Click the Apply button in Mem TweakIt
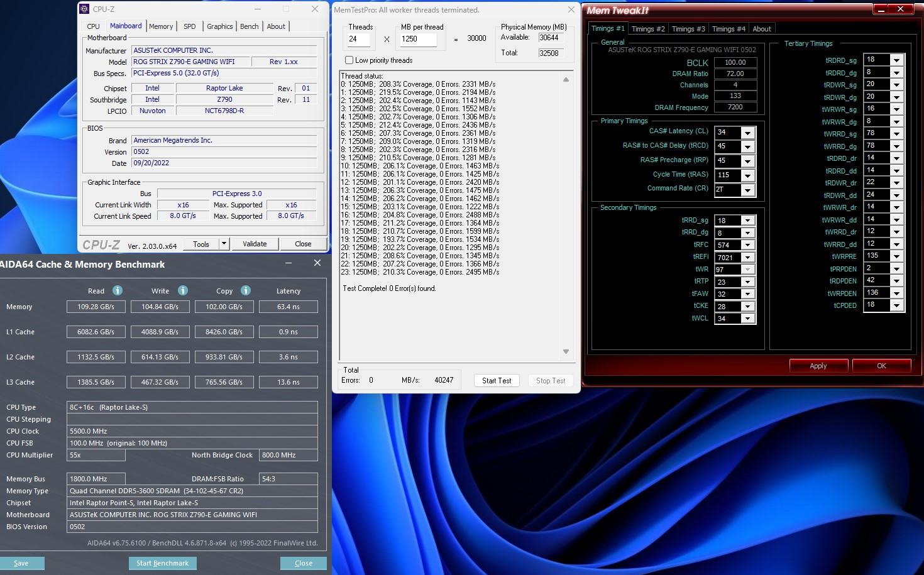Viewport: 924px width, 575px height. [x=818, y=366]
